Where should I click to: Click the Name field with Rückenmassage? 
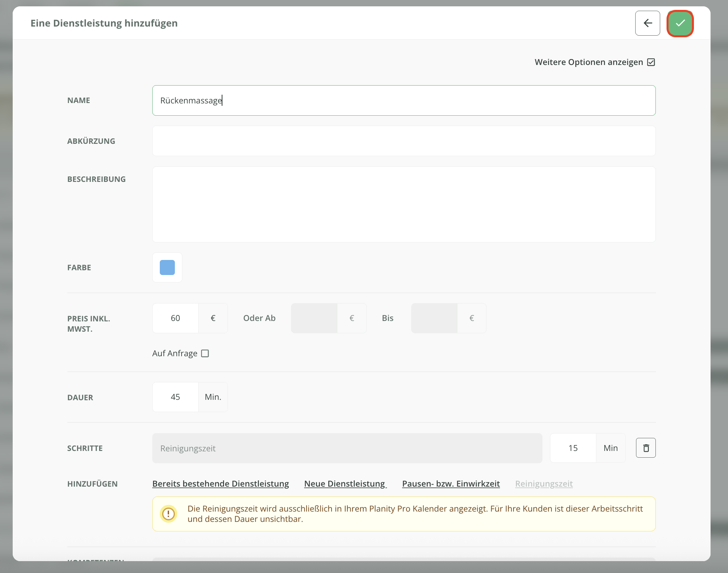point(404,101)
